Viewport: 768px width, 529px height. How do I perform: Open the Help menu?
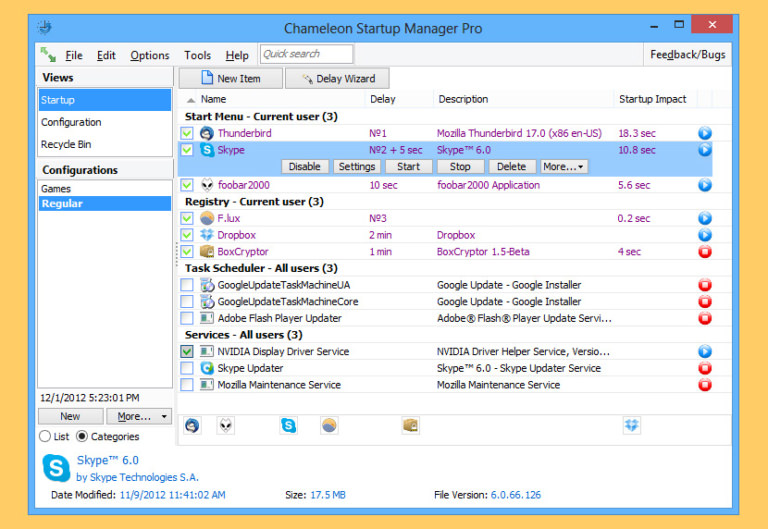pyautogui.click(x=237, y=55)
